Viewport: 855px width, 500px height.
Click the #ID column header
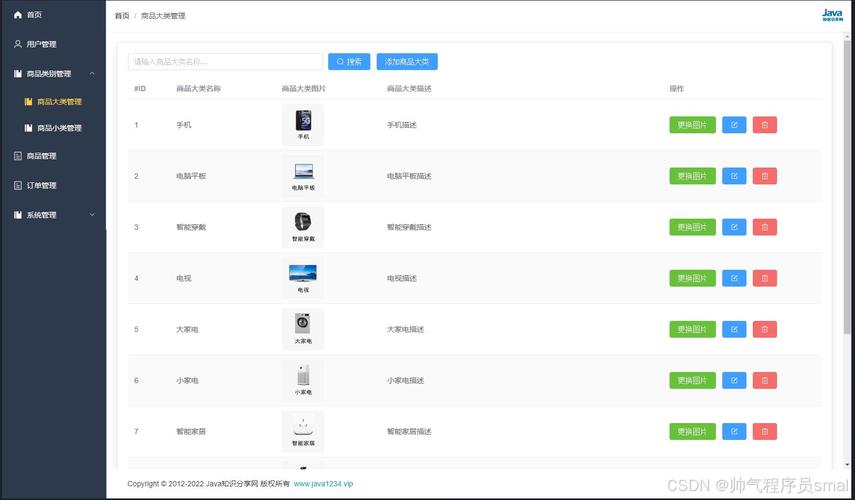pos(140,88)
